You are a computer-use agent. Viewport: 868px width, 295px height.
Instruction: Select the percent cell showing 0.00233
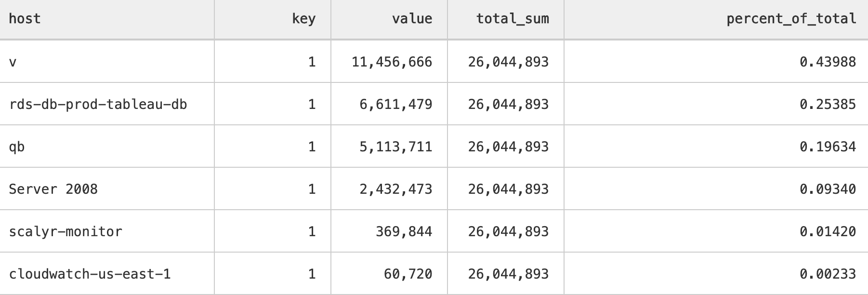tap(828, 274)
